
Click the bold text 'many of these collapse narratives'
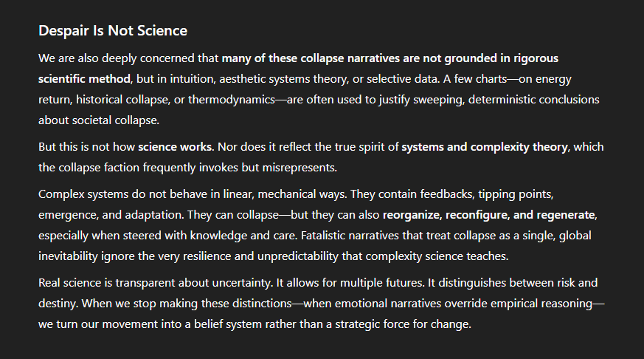pos(311,58)
